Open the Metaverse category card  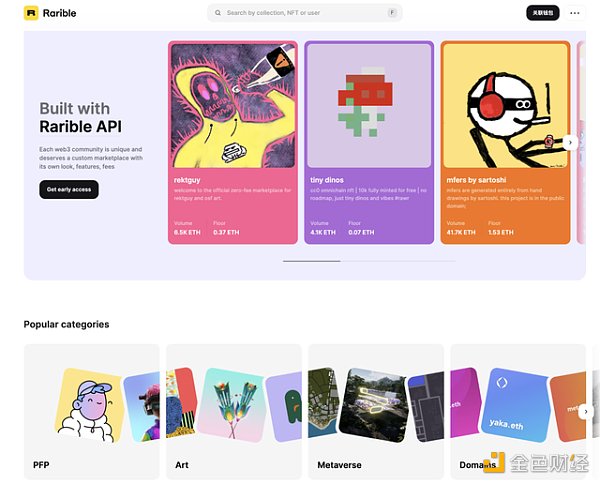coord(376,411)
